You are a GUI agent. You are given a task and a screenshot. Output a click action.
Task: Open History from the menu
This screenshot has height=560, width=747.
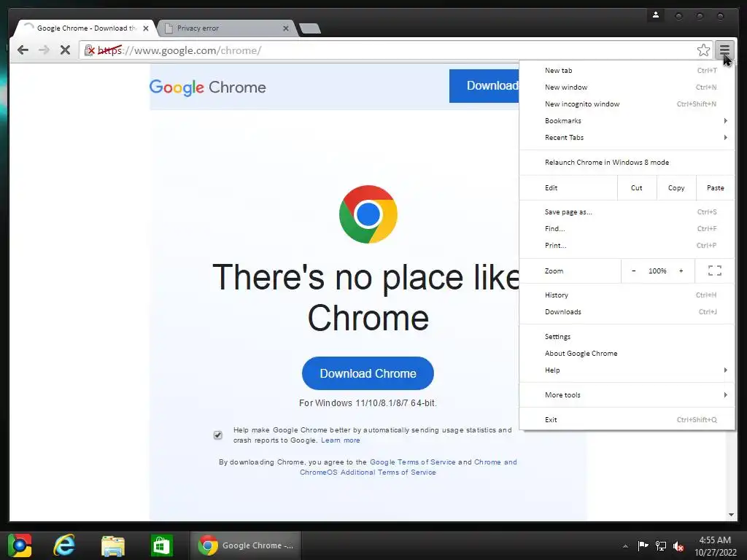627,295
